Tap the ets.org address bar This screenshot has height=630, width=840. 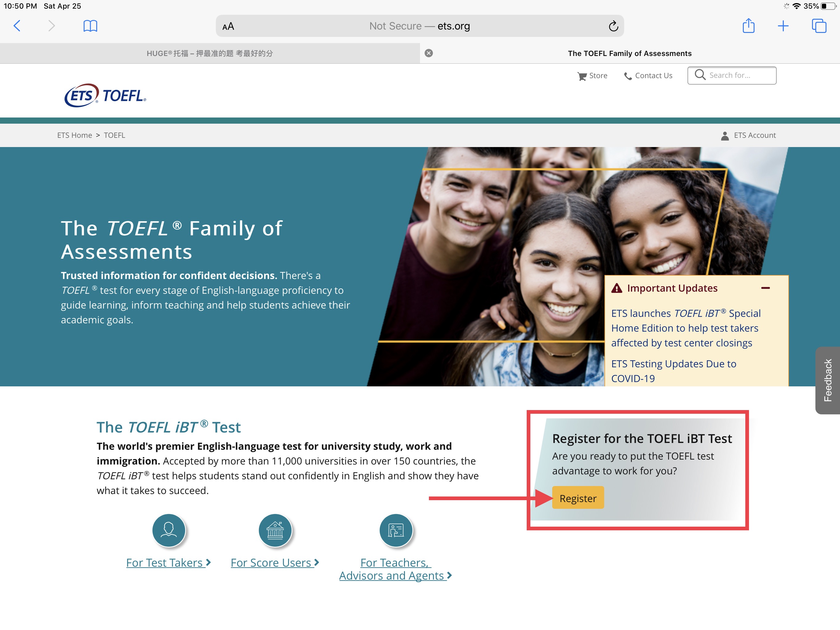pos(420,26)
